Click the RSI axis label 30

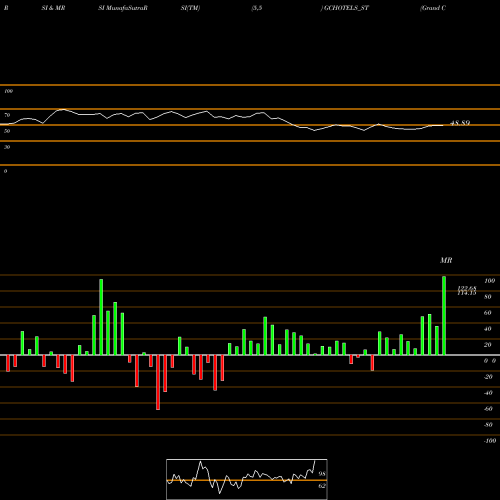[x=7, y=147]
